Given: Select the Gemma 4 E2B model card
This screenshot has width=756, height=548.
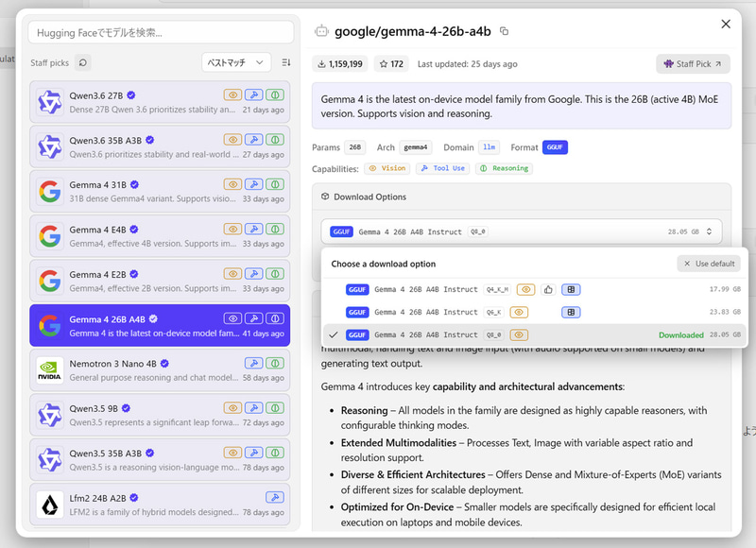Looking at the screenshot, I should (x=160, y=281).
